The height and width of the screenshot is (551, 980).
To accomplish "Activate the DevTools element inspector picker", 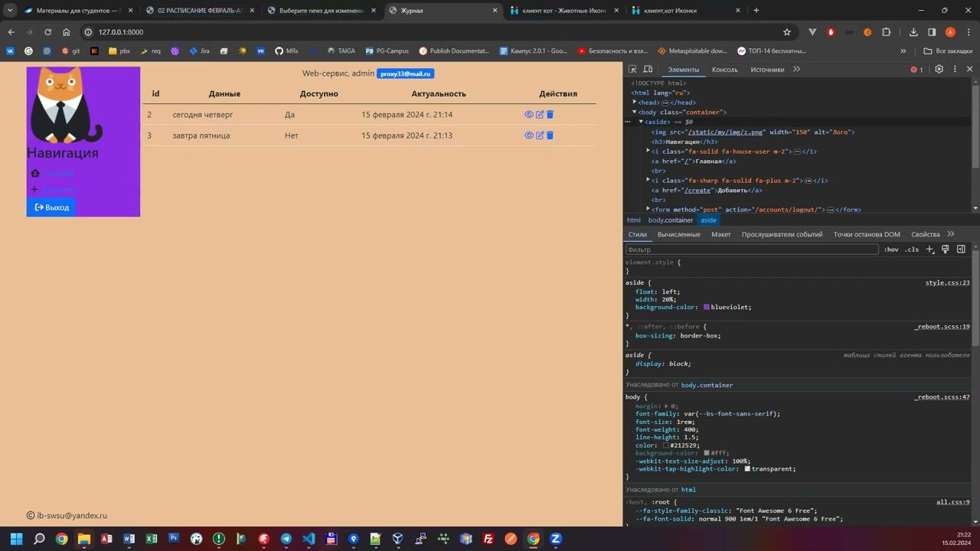I will [632, 70].
